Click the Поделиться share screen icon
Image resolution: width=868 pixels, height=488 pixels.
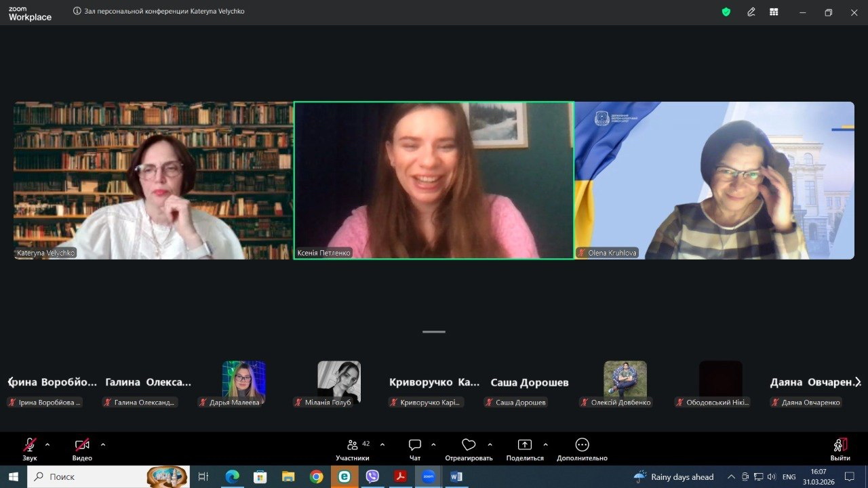525,445
